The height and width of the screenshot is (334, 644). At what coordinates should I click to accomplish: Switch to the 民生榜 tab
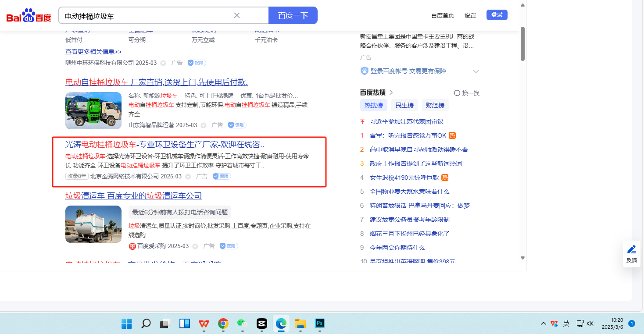pos(404,106)
